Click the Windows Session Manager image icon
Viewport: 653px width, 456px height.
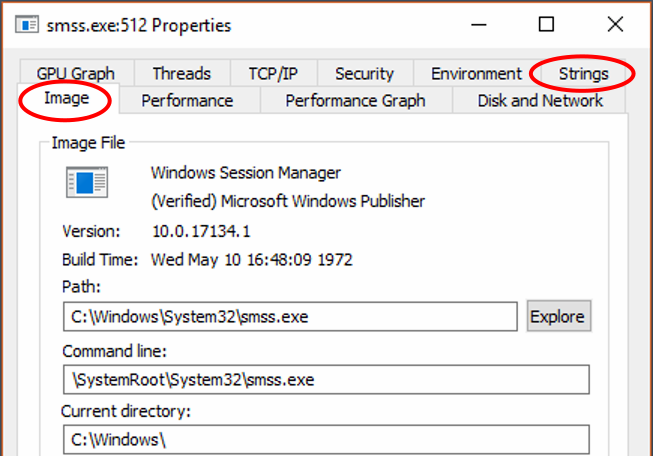click(x=87, y=183)
